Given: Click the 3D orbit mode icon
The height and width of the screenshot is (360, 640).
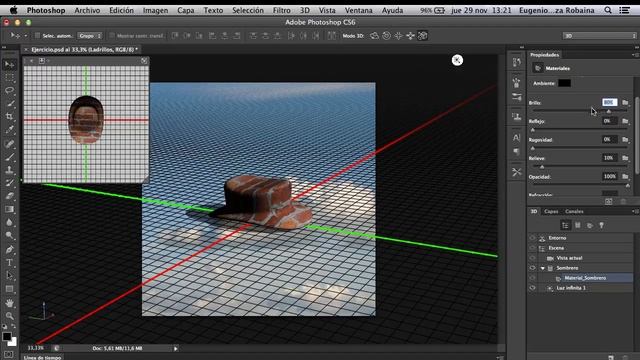Looking at the screenshot, I should click(374, 36).
